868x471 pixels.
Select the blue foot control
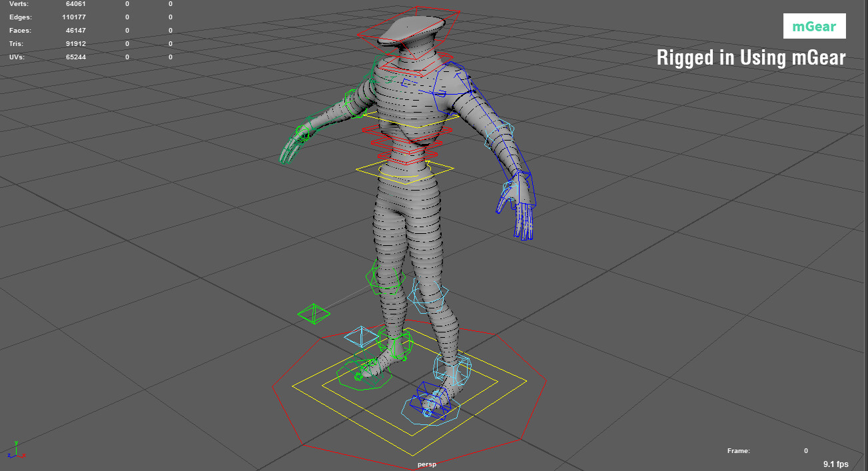click(x=430, y=402)
